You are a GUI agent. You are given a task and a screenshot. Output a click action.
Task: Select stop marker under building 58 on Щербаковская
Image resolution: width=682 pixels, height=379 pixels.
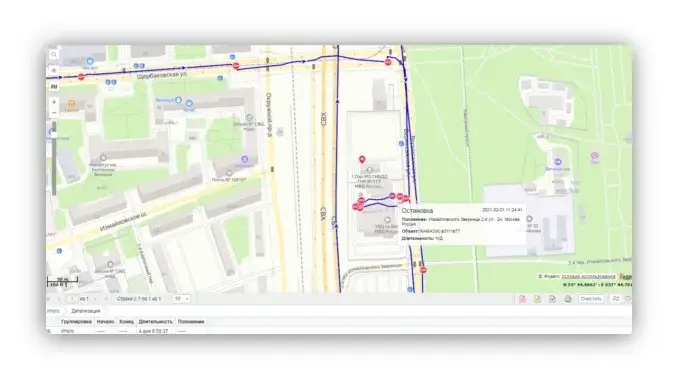236,66
